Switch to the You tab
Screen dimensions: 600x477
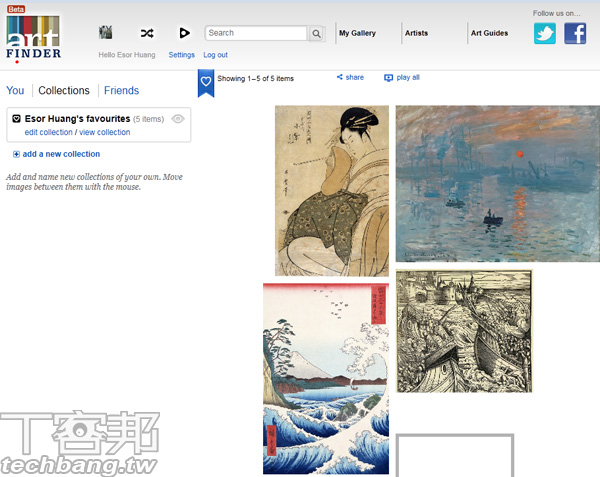pyautogui.click(x=15, y=91)
